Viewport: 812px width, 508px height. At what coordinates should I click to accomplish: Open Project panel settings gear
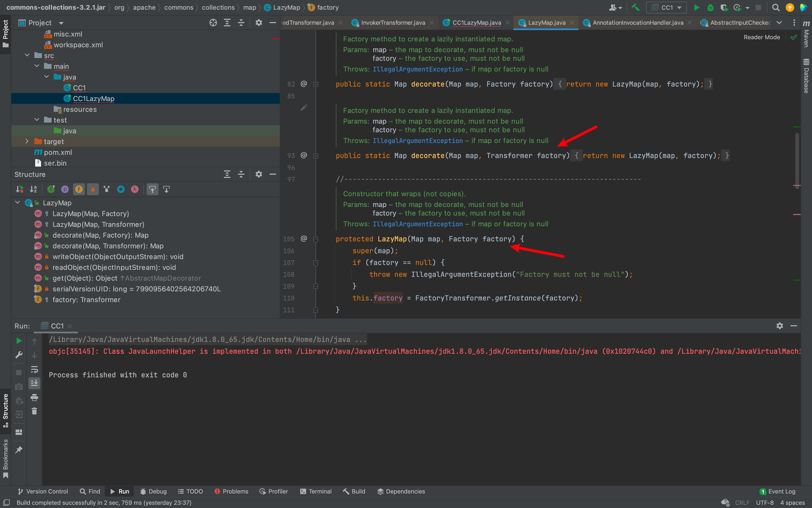point(259,23)
